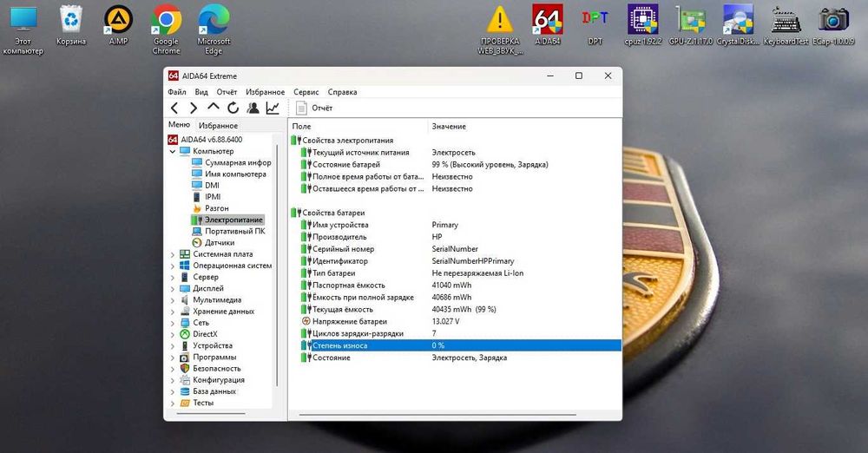This screenshot has height=453, width=868.
Task: Switch to the Избранное tab in sidebar
Action: click(x=218, y=126)
